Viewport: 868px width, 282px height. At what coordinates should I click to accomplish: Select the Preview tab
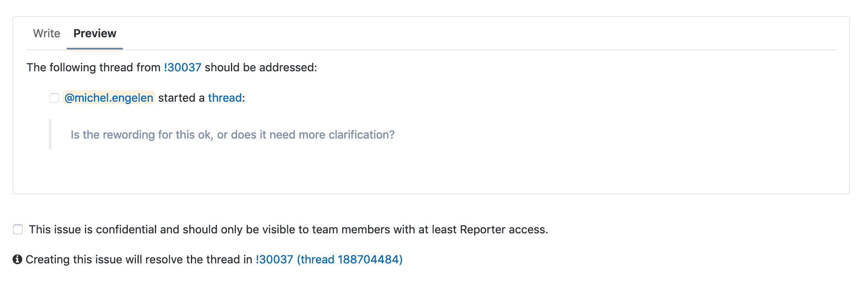[95, 33]
